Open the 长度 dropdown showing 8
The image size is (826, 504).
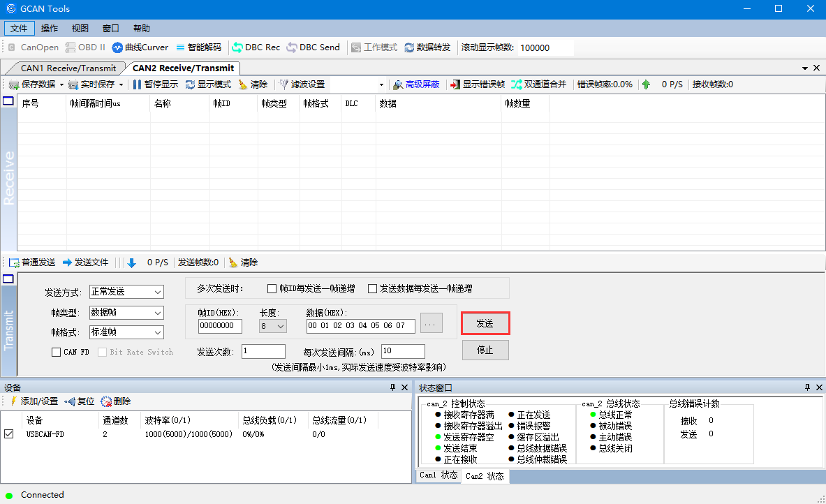tap(281, 326)
